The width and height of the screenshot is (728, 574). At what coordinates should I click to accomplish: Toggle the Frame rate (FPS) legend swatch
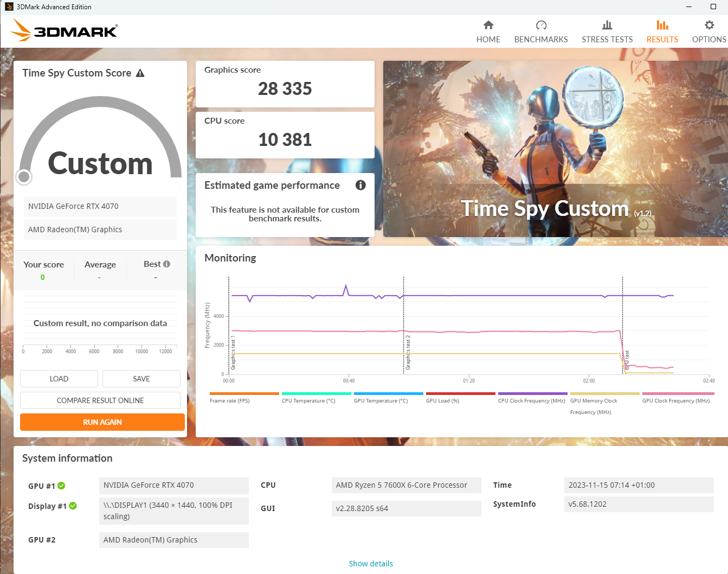click(244, 393)
